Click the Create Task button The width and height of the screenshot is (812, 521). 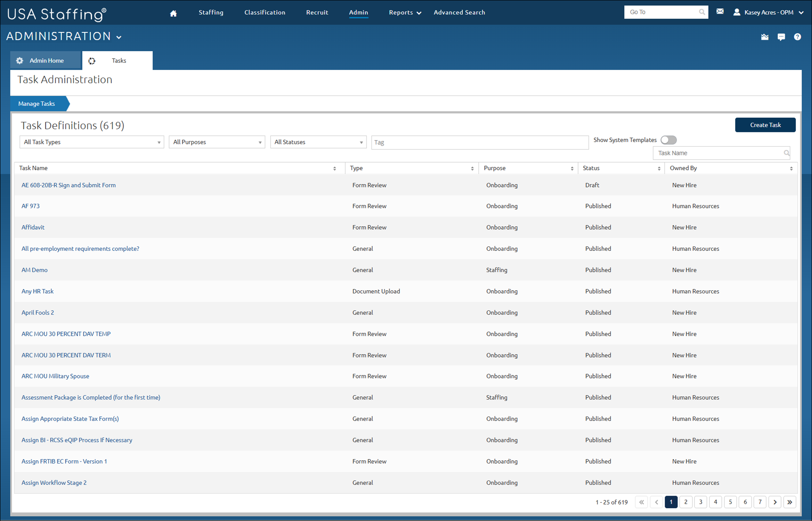click(765, 125)
